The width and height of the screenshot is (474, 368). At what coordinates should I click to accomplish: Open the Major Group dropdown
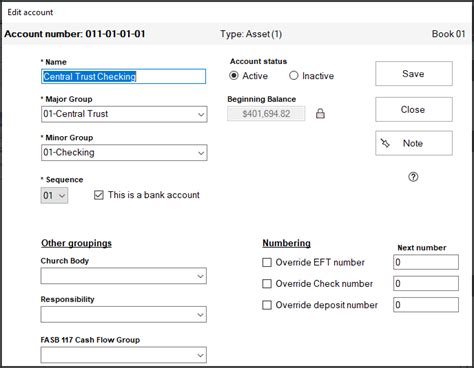pyautogui.click(x=124, y=114)
